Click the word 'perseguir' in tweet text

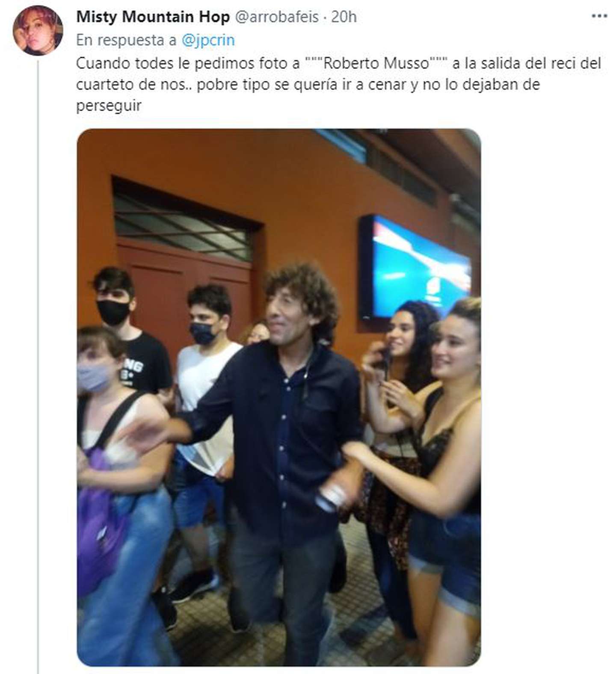[109, 106]
